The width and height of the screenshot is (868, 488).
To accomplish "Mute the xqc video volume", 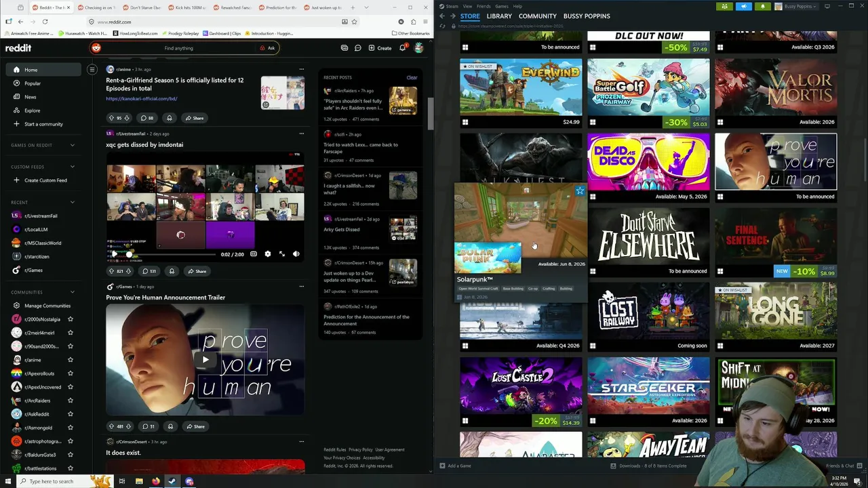I will coord(296,254).
